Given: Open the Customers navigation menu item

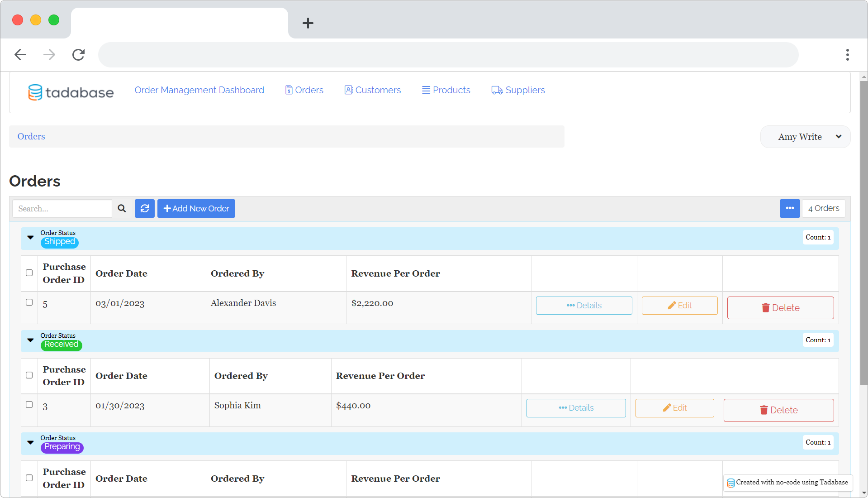Looking at the screenshot, I should click(373, 90).
